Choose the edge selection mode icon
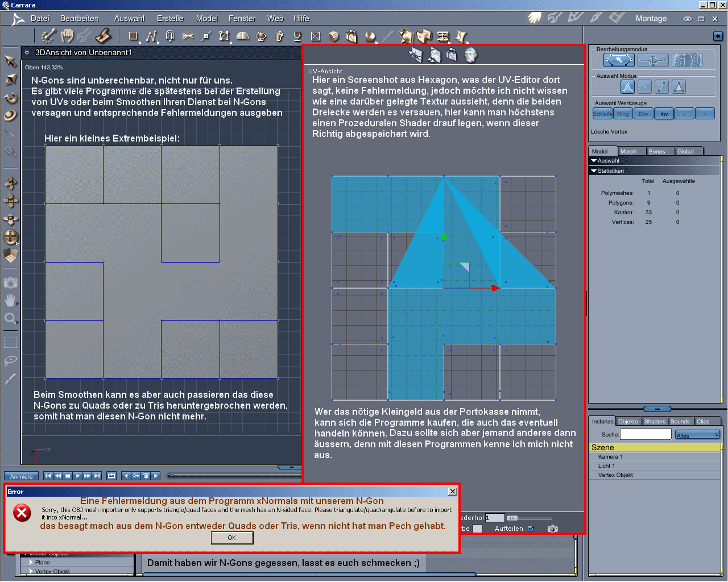728x582 pixels. (x=661, y=87)
